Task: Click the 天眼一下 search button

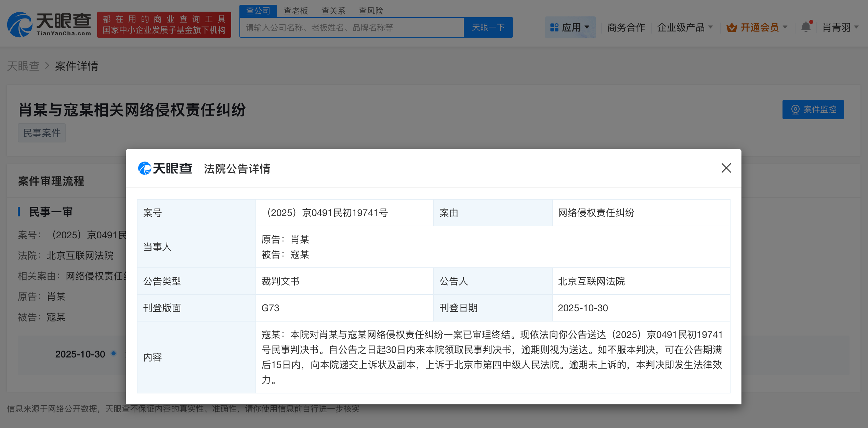Action: 488,27
